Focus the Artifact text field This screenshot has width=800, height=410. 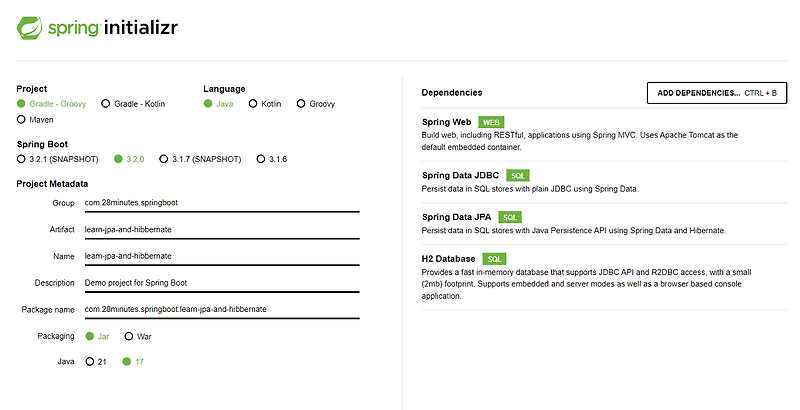tap(220, 229)
